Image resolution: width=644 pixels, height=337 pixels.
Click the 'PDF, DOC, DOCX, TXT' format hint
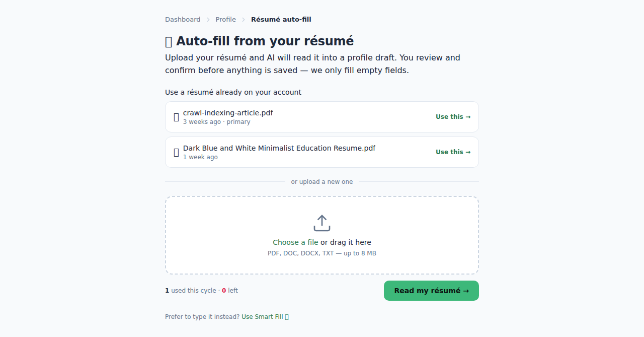point(301,253)
